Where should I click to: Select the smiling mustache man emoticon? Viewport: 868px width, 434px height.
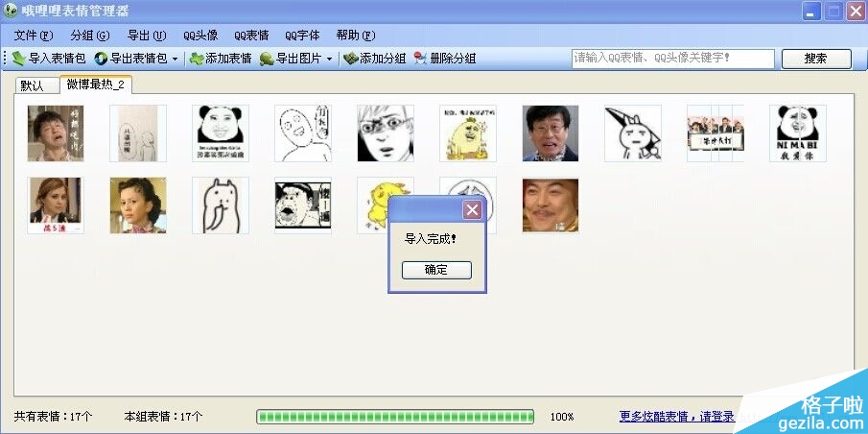point(551,205)
